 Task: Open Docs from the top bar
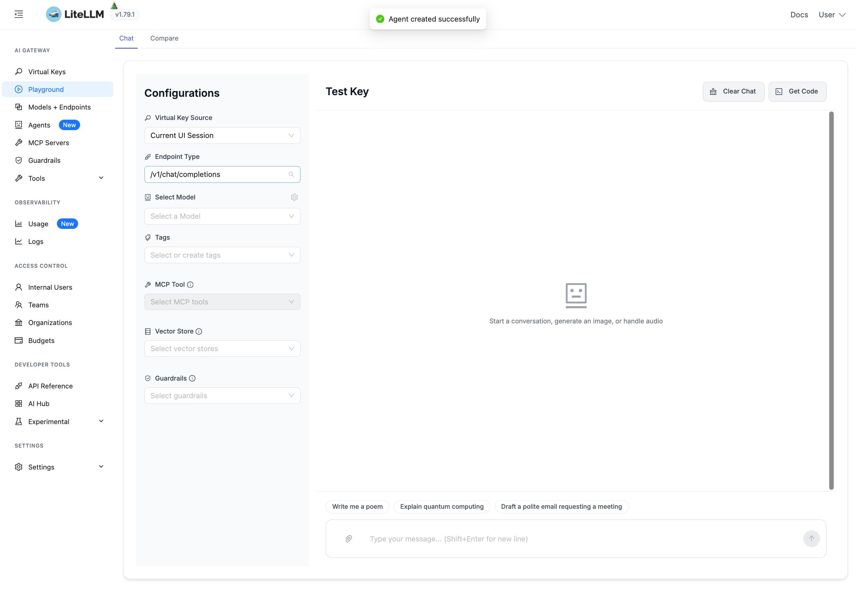pos(799,15)
